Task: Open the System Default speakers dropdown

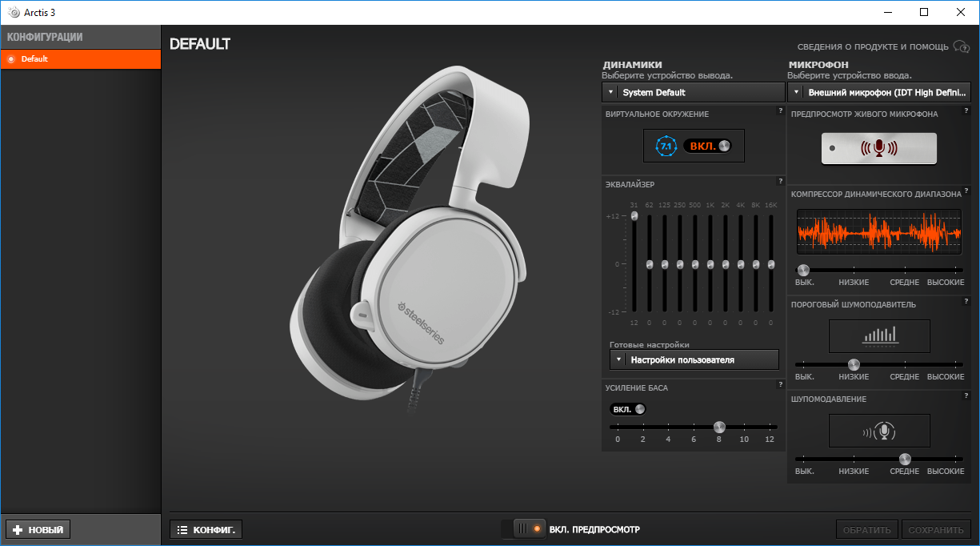Action: click(694, 92)
